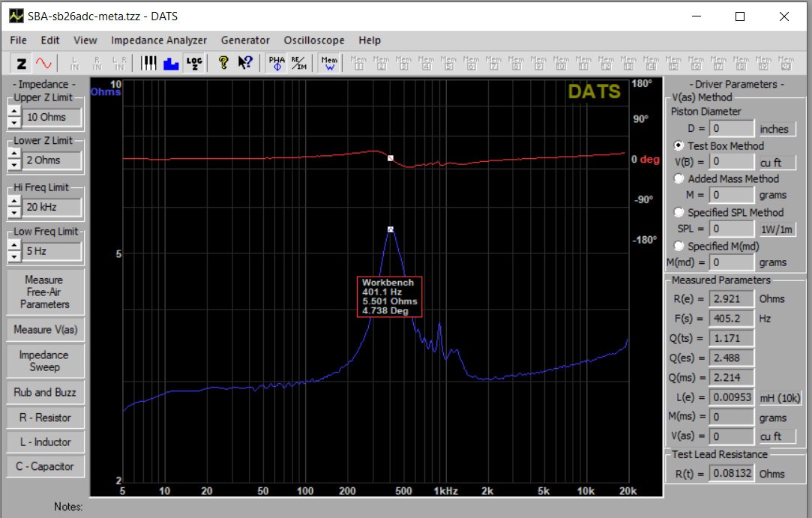The height and width of the screenshot is (518, 812).
Task: Click the piano keys toolbar icon
Action: (x=148, y=63)
